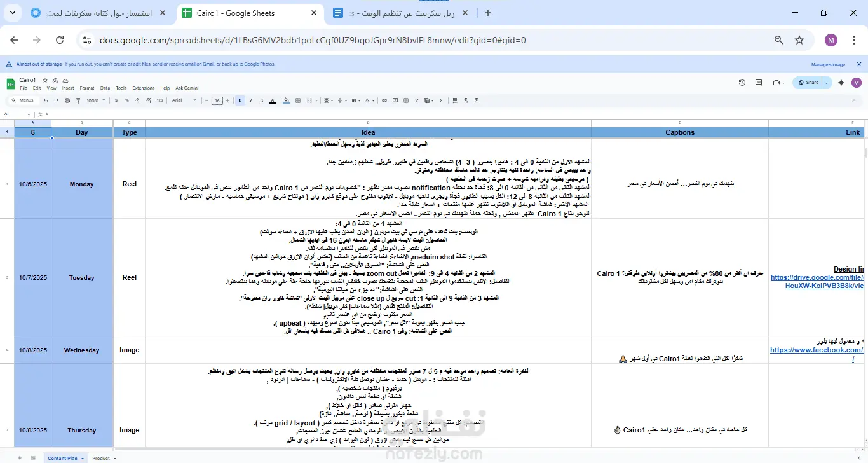The width and height of the screenshot is (868, 463).
Task: Open the File menu
Action: point(24,88)
